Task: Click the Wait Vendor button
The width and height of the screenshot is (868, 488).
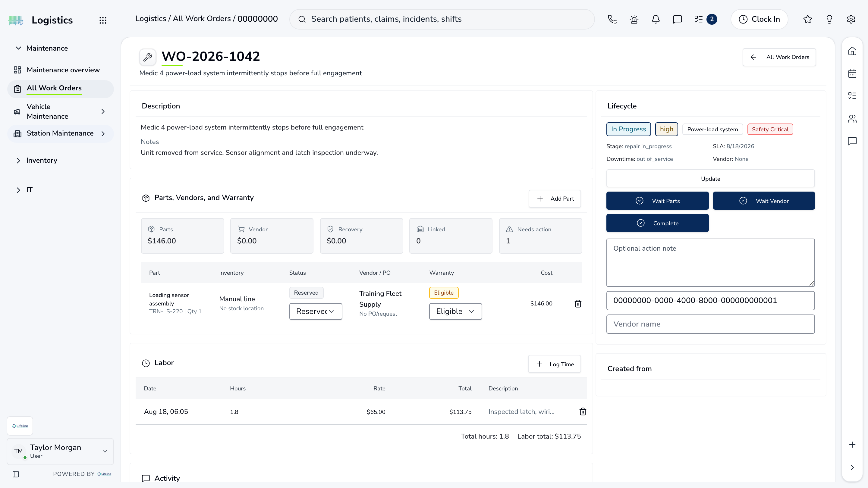Action: click(764, 201)
